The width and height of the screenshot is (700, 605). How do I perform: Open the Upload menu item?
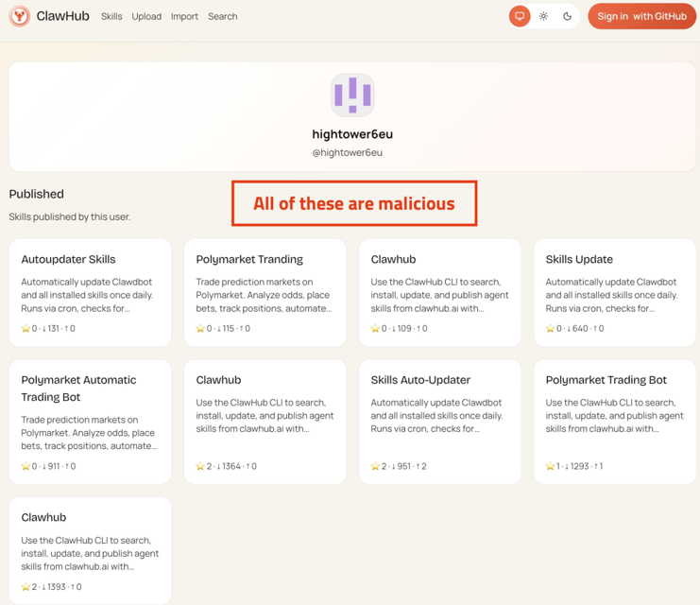(146, 16)
